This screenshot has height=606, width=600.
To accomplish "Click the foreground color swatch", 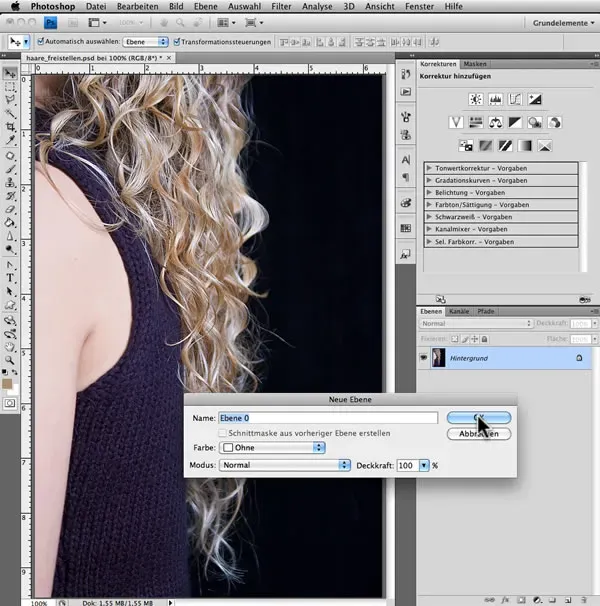I will point(8,382).
